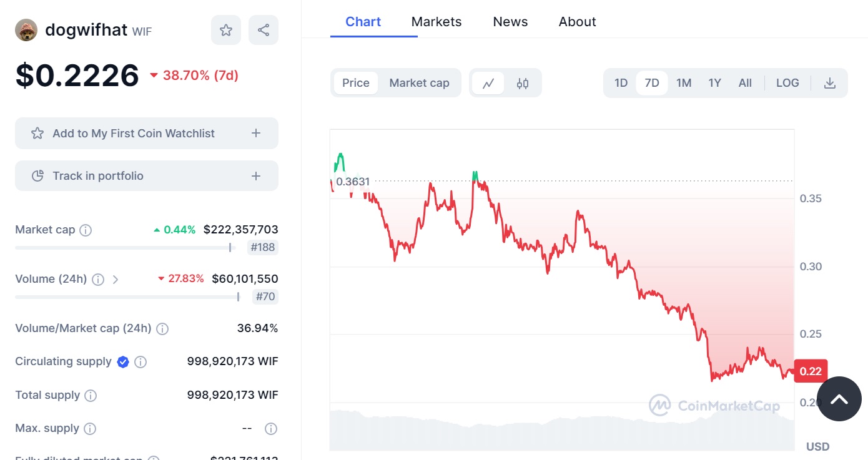Screen dimensions: 868x460
Task: Click volume value $60,101,550
Action: (245, 279)
